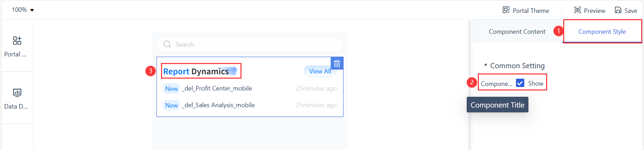Click the vertical scrollbar beside canvas
644x150 pixels.
point(469,84)
